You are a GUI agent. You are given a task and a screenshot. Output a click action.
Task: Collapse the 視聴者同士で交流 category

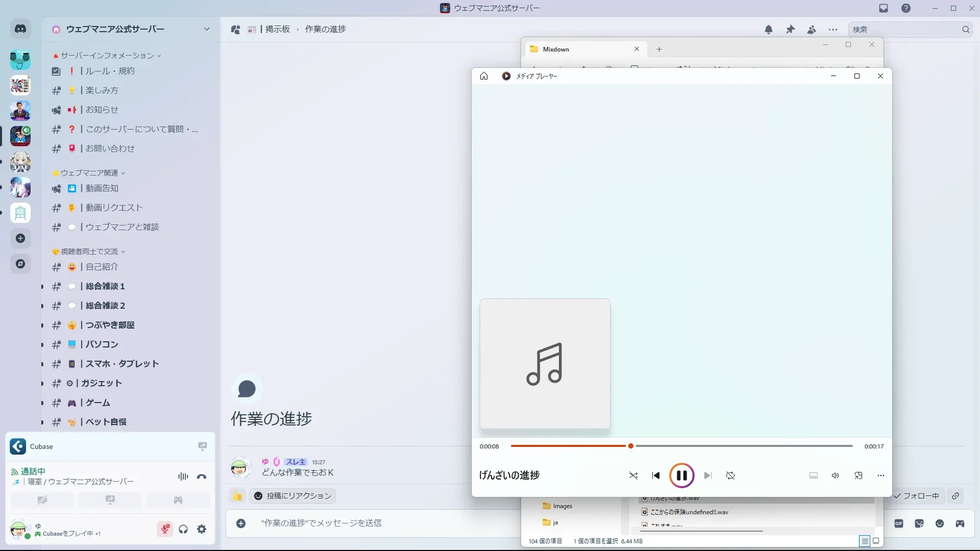[89, 252]
